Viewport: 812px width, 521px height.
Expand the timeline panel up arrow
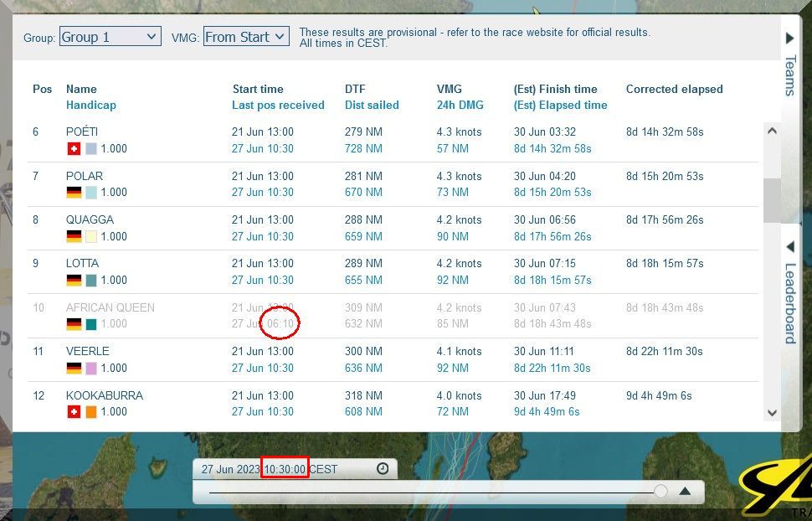(685, 492)
